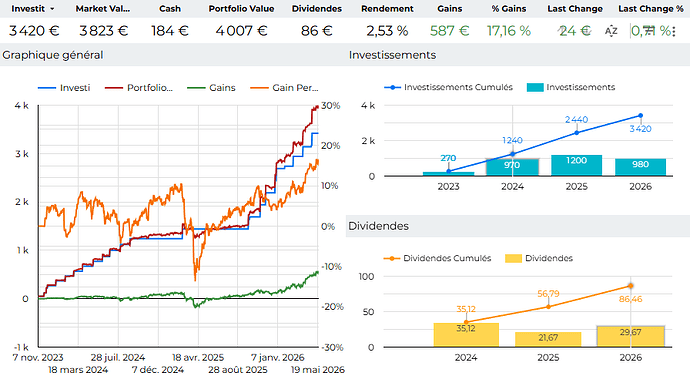Select the % Gains column header
This screenshot has height=385, width=690.
coord(509,9)
